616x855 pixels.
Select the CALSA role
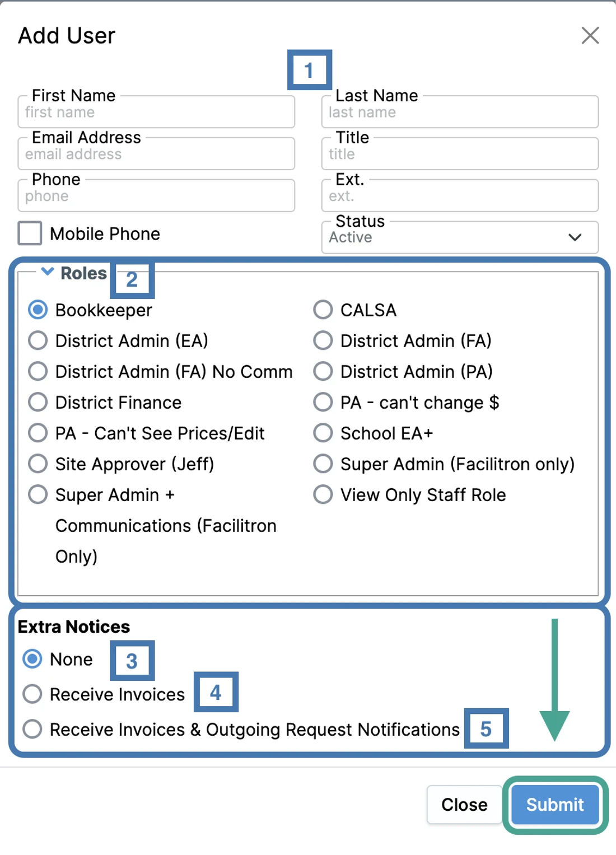tap(323, 310)
